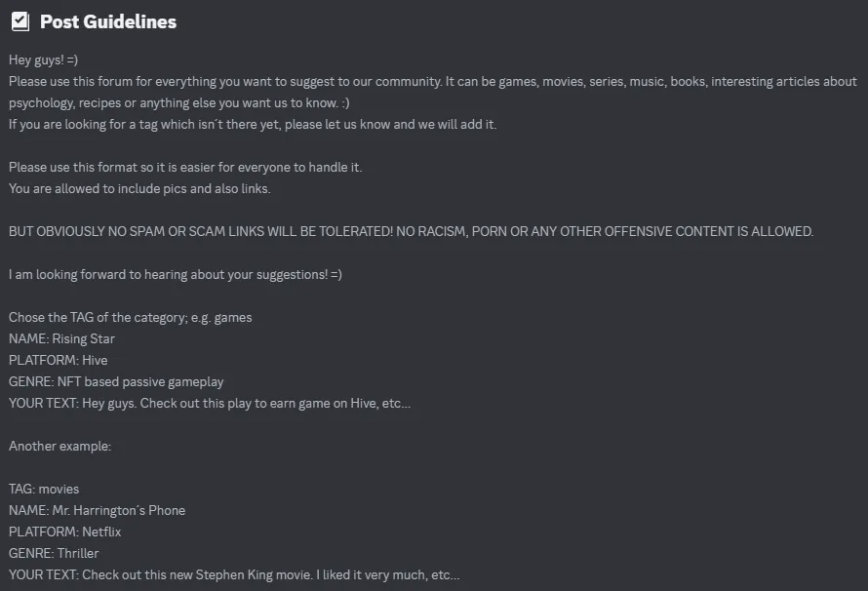Click 'Chose the TAG of the category' line

click(130, 317)
